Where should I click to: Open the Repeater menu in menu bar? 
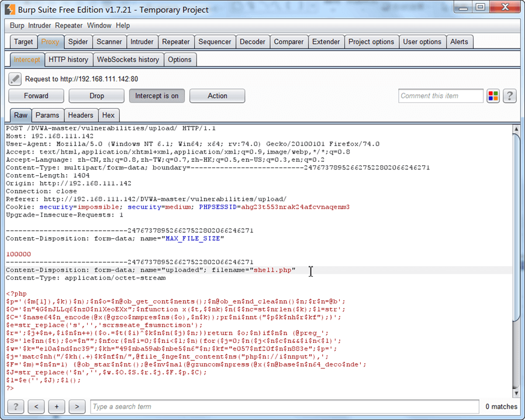[x=68, y=26]
